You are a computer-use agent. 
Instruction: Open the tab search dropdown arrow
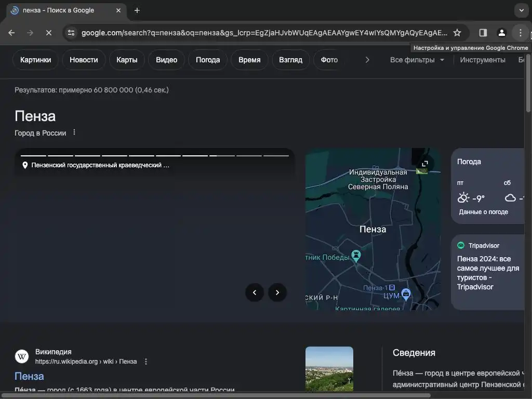click(x=521, y=10)
